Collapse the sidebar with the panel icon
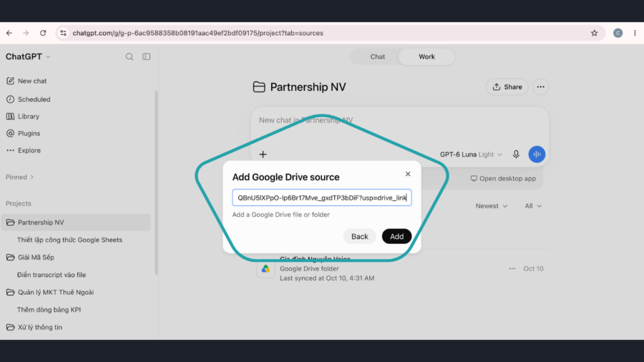Viewport: 644px width, 362px height. click(146, 57)
